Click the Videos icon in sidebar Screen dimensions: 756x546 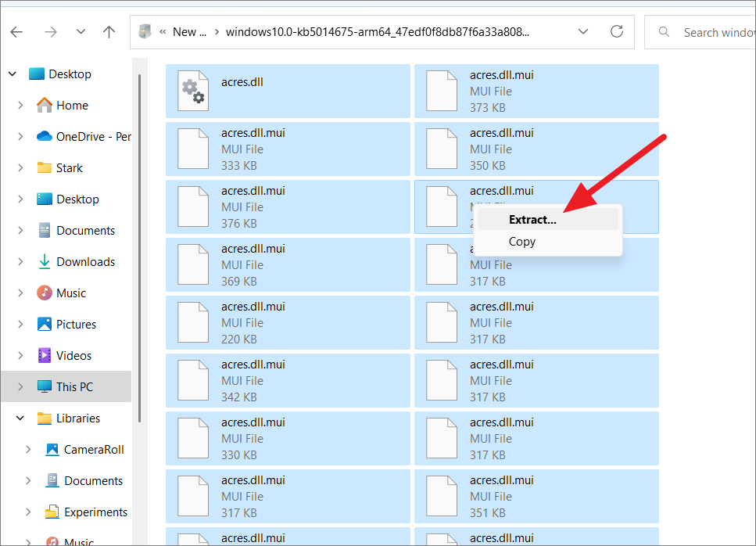tap(45, 355)
